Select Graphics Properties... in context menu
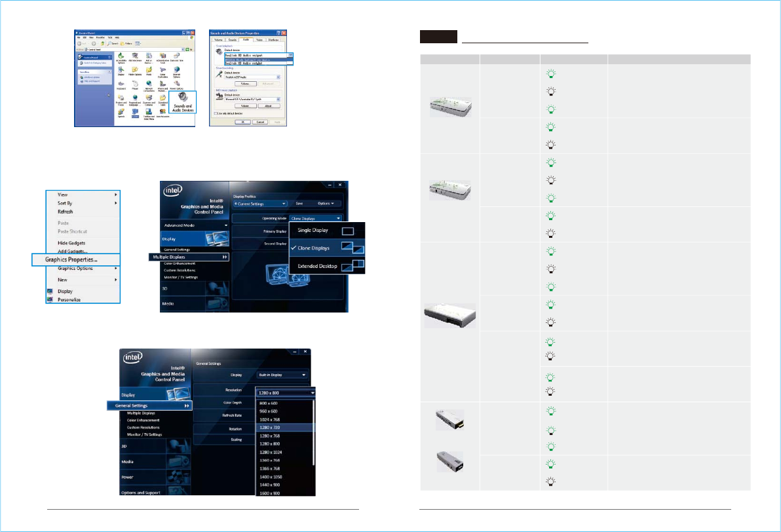 (x=76, y=259)
